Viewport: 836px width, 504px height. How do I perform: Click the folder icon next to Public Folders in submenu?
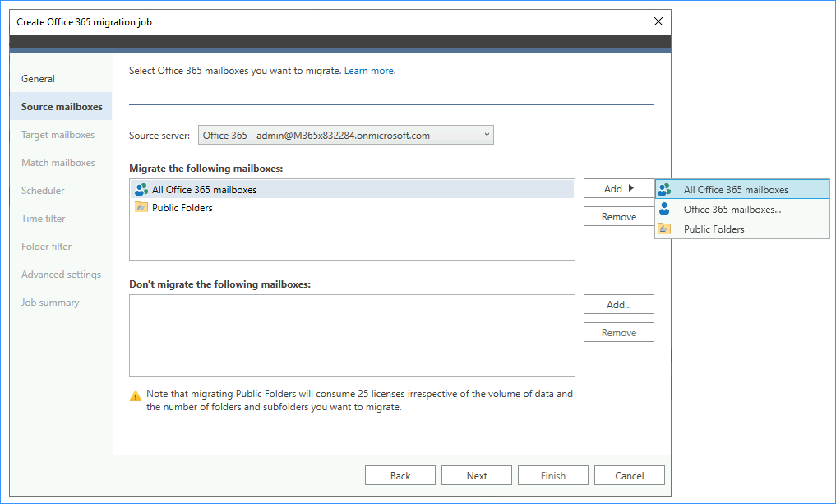[x=664, y=229]
